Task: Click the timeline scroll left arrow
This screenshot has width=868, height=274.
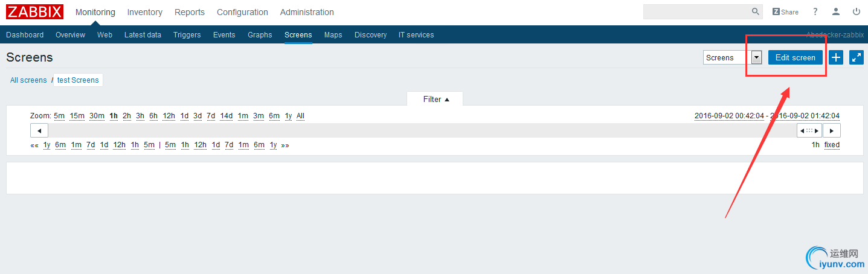Action: [39, 130]
